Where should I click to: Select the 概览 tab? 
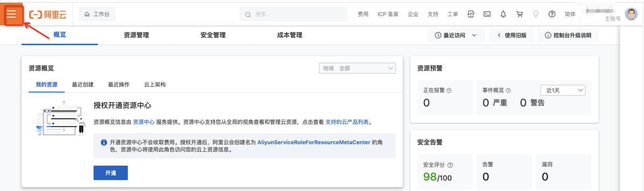[60, 35]
